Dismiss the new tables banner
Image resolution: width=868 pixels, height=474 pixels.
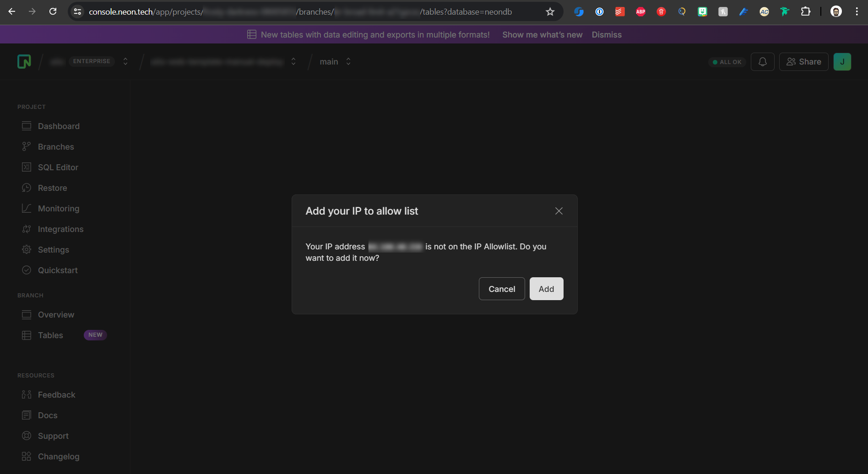tap(607, 34)
